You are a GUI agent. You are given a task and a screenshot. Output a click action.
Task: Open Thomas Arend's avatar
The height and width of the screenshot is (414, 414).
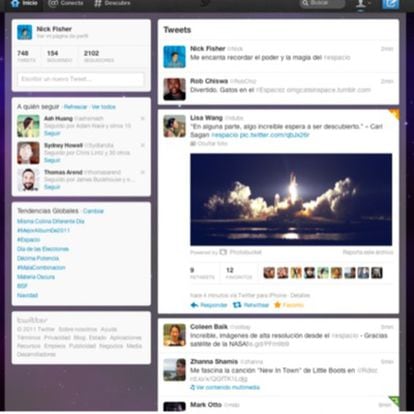[28, 180]
